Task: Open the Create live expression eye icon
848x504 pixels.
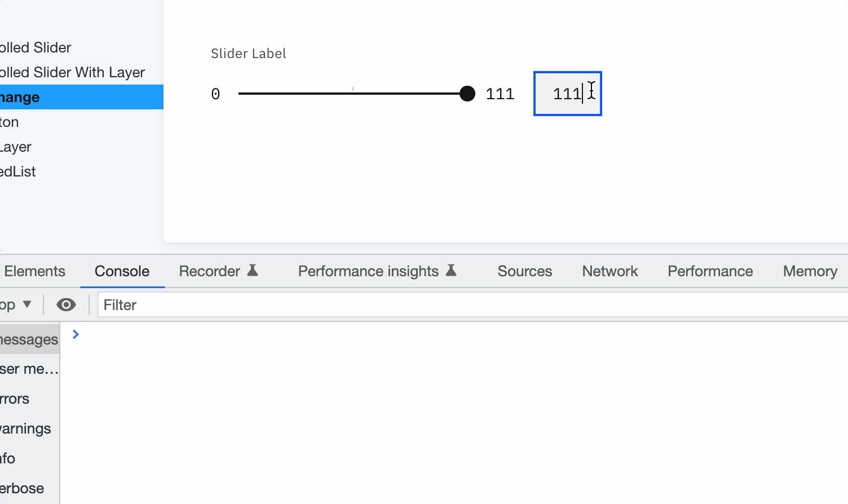Action: pos(66,304)
